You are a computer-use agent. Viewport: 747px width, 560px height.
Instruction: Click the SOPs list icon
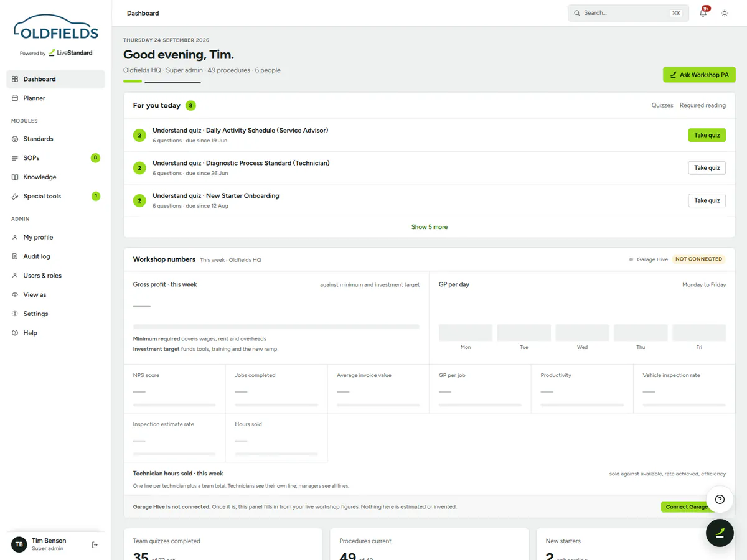(15, 158)
